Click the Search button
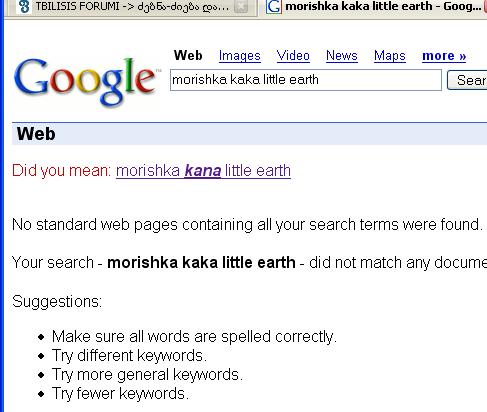This screenshot has height=412, width=487. click(467, 80)
